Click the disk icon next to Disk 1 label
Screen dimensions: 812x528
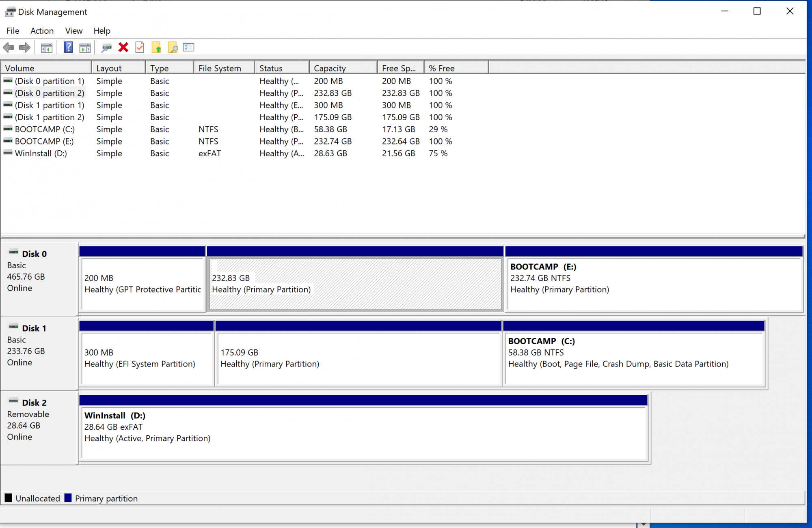click(x=13, y=327)
